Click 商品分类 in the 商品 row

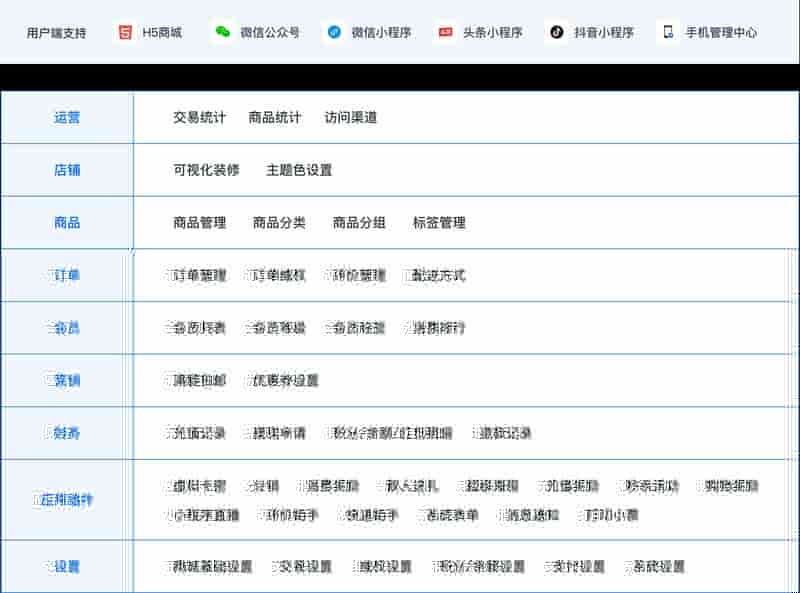point(279,223)
